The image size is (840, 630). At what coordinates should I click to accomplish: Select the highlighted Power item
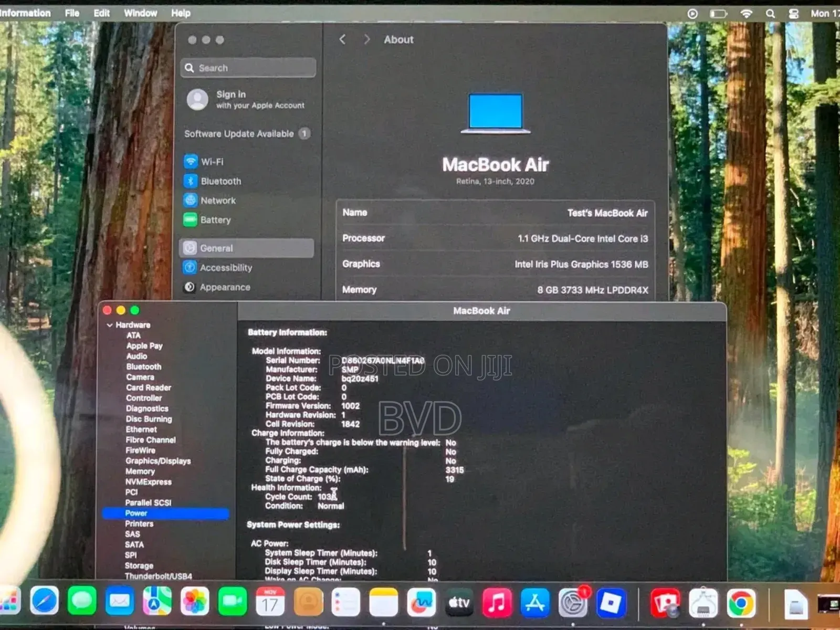[x=166, y=513]
